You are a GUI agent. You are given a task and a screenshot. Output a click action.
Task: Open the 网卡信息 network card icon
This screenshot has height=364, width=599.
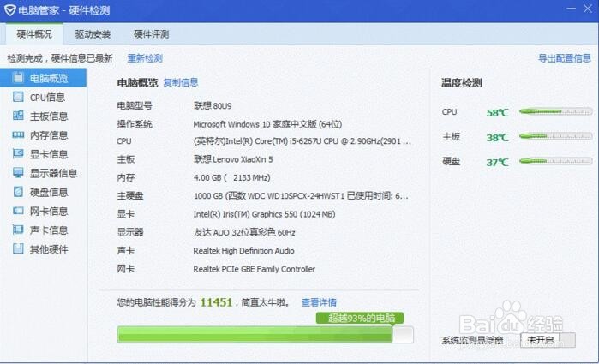(18, 211)
